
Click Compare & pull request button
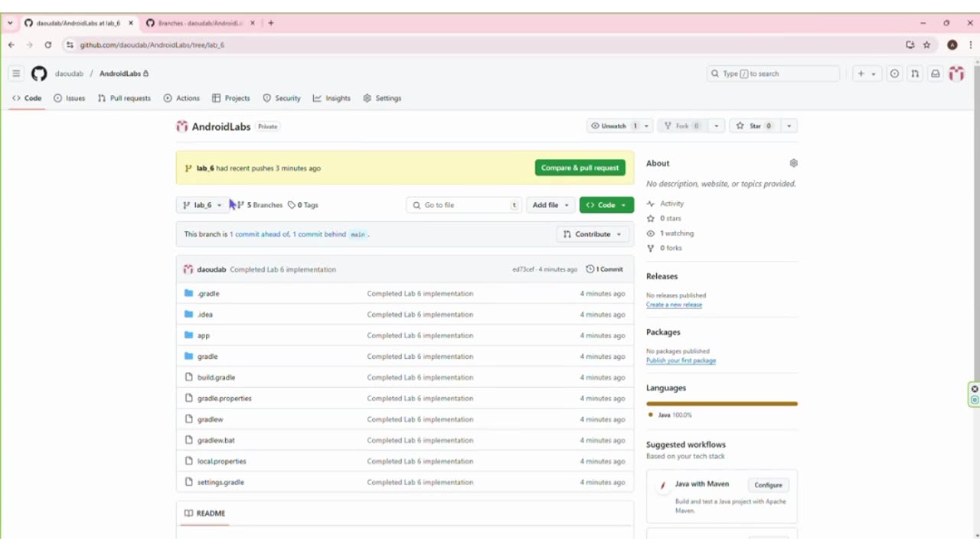580,168
